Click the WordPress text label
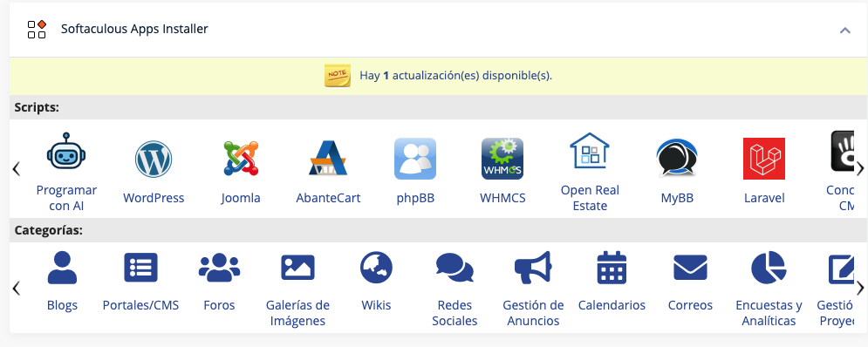This screenshot has height=347, width=868. point(154,198)
